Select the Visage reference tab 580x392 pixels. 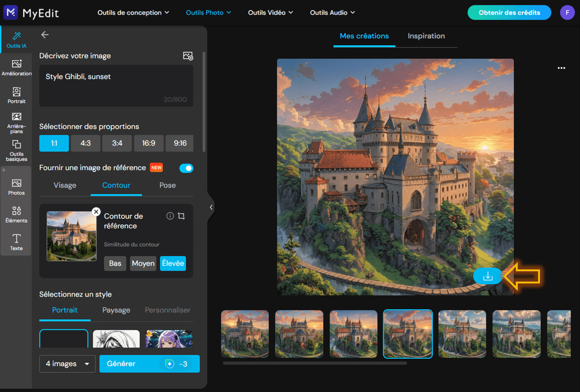pyautogui.click(x=65, y=186)
